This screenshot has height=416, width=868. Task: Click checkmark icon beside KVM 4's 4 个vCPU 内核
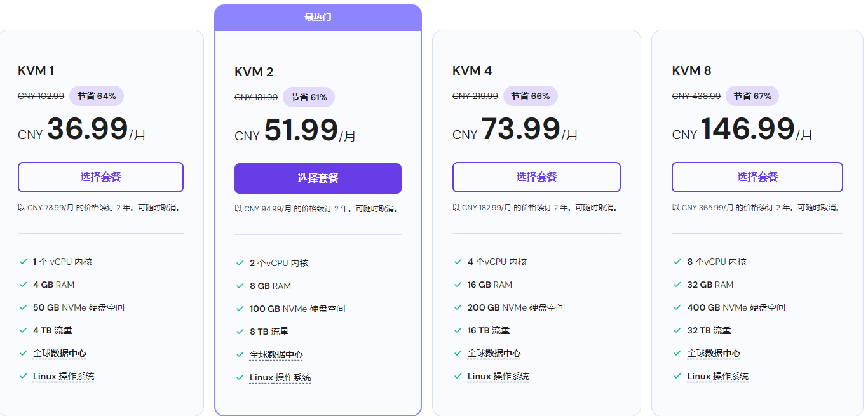coord(458,262)
